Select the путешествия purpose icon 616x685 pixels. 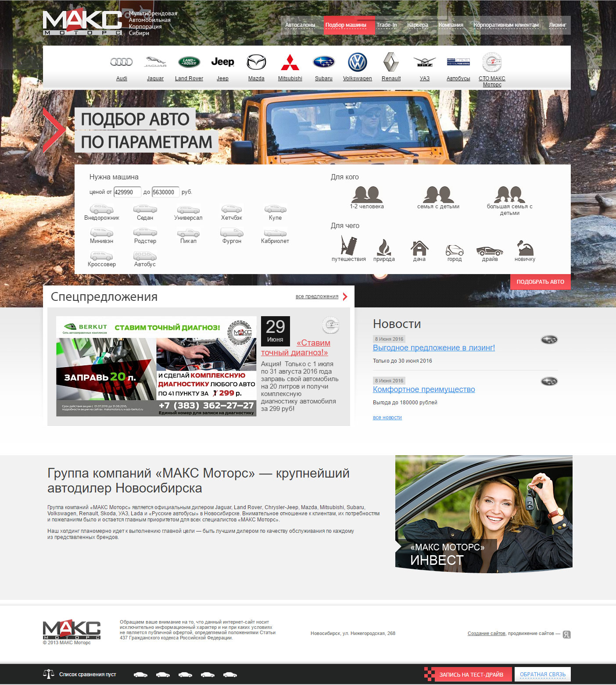point(349,245)
